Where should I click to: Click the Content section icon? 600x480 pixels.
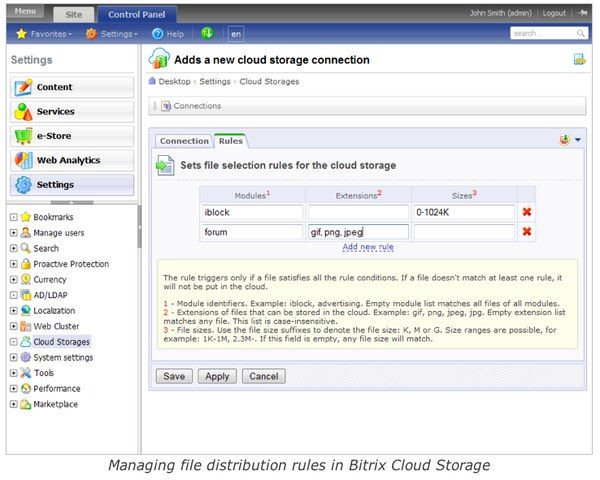point(23,87)
